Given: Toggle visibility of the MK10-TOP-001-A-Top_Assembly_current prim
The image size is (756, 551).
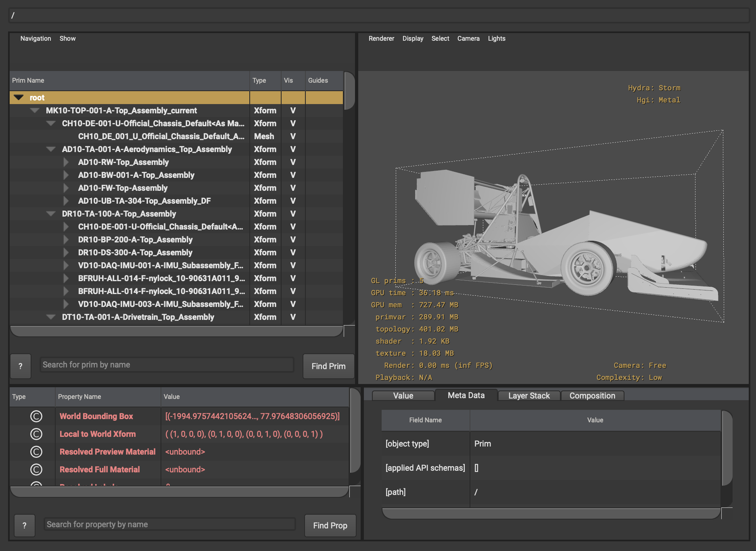Looking at the screenshot, I should coord(293,111).
